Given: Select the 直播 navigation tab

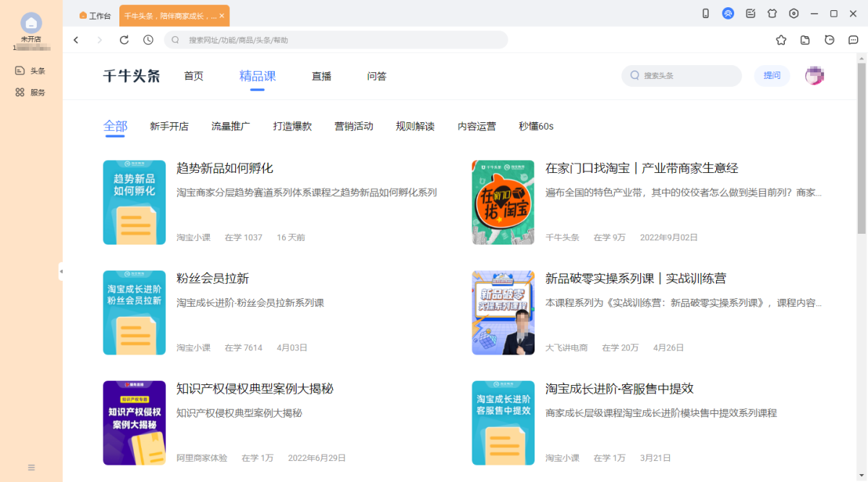Looking at the screenshot, I should (321, 76).
